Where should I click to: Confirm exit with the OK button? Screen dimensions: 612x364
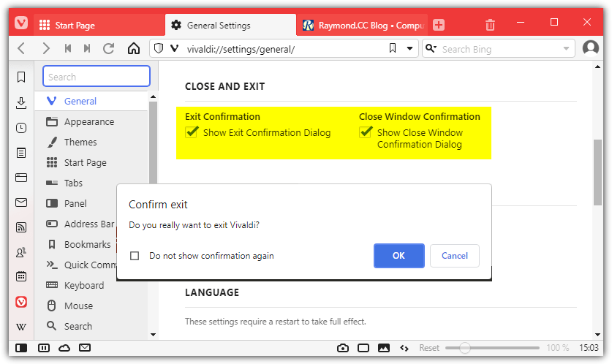(399, 256)
